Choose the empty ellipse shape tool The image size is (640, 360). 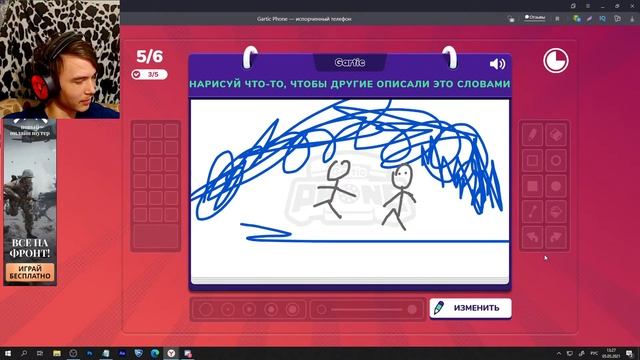[x=556, y=160]
